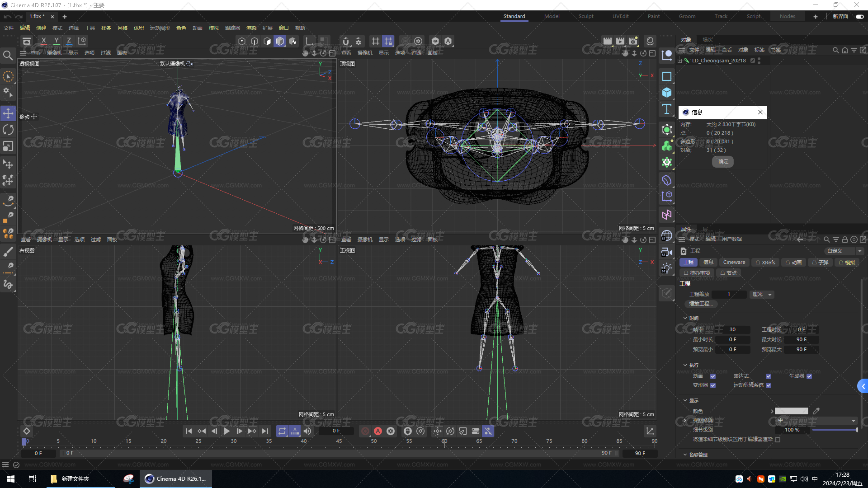Adjust the 细节级别 slider

835,430
